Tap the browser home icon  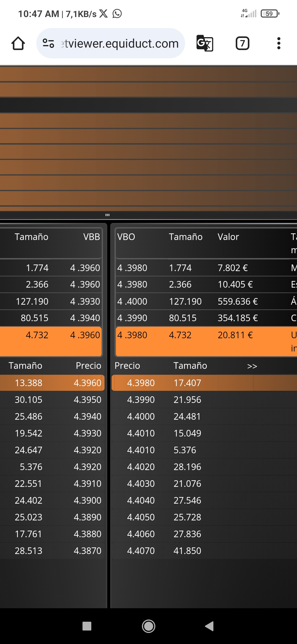[18, 43]
